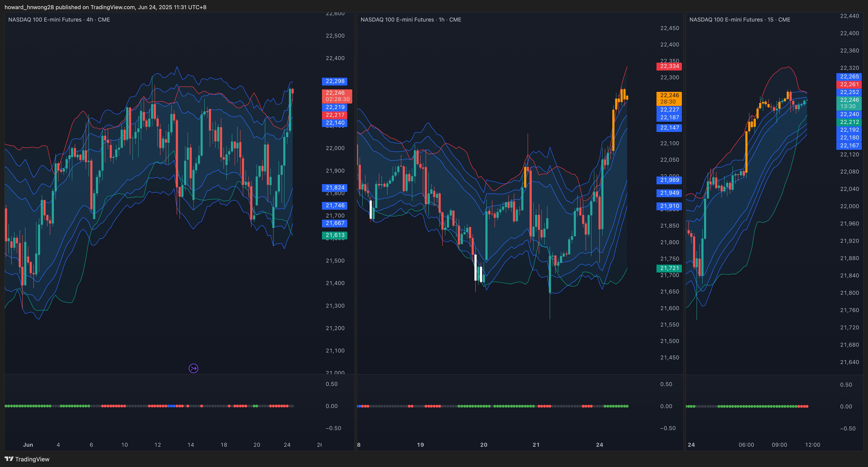The height and width of the screenshot is (467, 868).
Task: Click the 14 date label on 4h time axis
Action: (191, 445)
